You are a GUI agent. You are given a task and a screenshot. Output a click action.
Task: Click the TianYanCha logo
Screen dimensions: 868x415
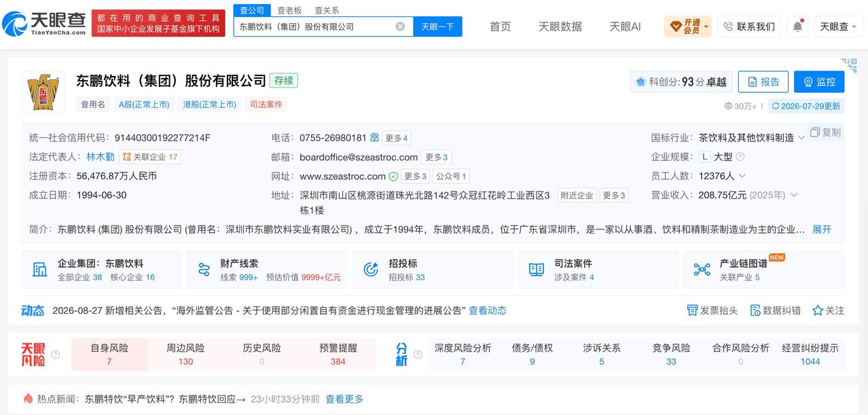(45, 23)
